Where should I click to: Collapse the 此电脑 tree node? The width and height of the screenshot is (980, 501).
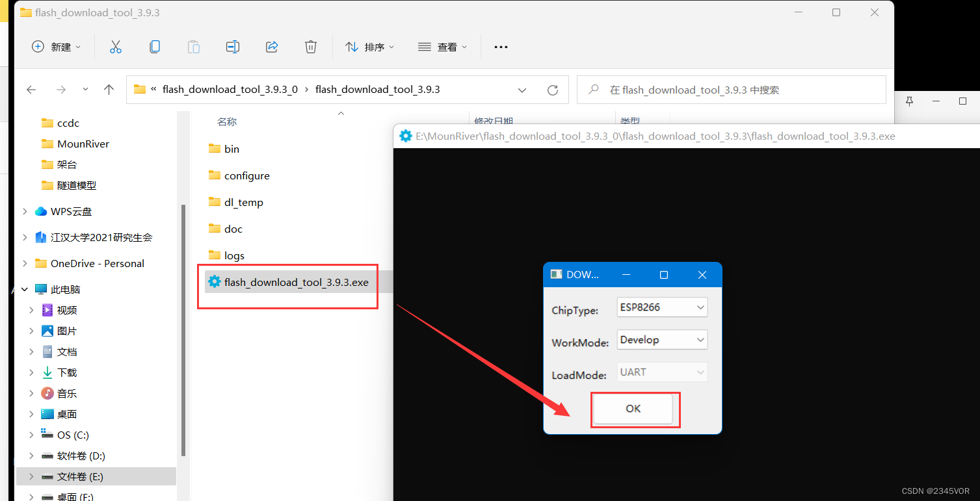pyautogui.click(x=25, y=289)
